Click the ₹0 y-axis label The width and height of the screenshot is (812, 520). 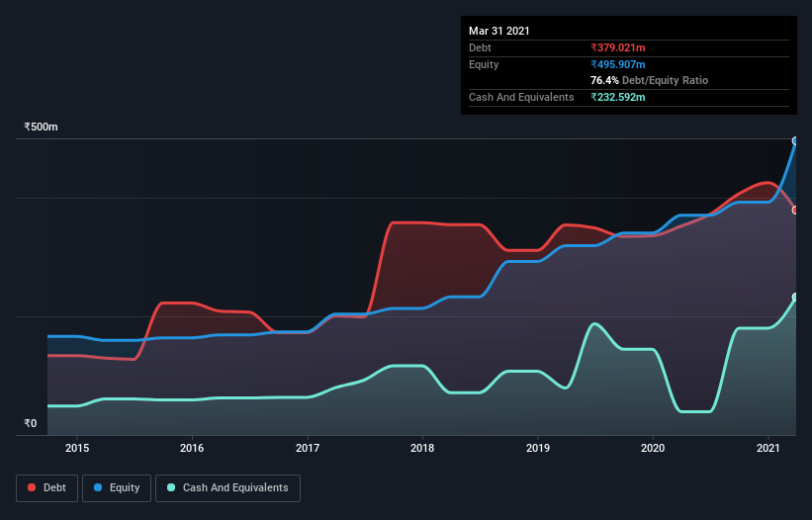pos(31,423)
